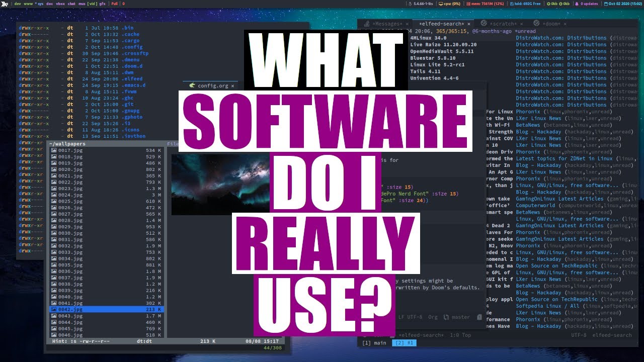Select 0033.jpg in the wallpapers list
This screenshot has width=644, height=362.
click(107, 252)
